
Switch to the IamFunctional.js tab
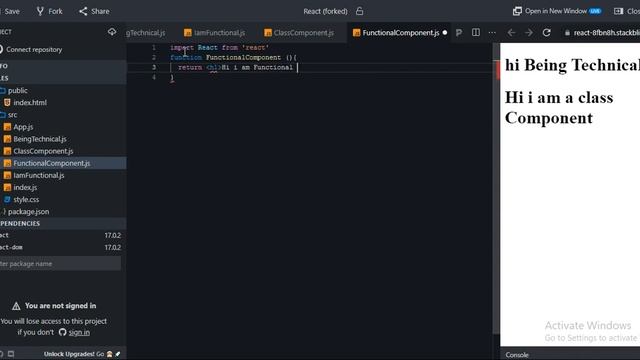tap(215, 33)
